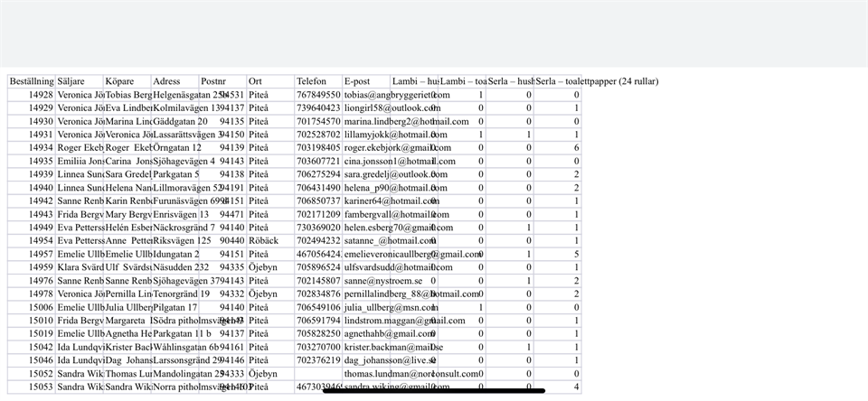Select address cell Pilgatan 17
Viewport: 868px width, 401px height.
coord(175,307)
